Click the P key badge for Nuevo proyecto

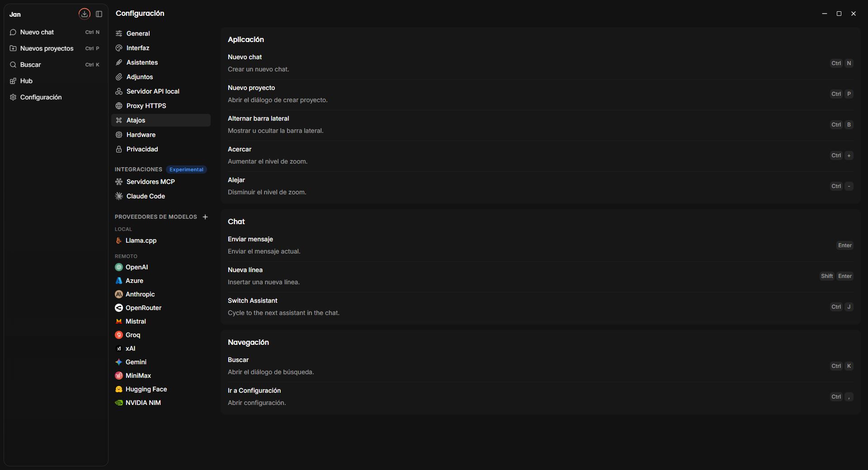tap(849, 94)
